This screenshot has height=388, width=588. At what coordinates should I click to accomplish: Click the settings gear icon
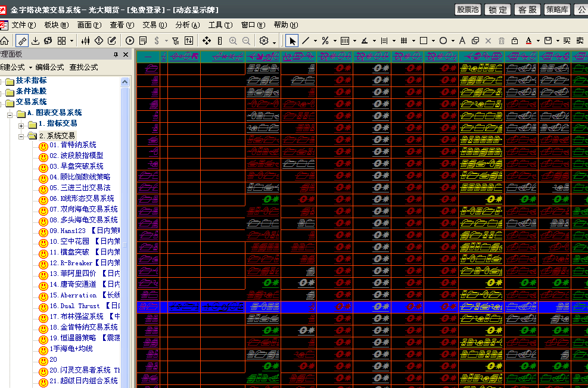click(x=264, y=41)
